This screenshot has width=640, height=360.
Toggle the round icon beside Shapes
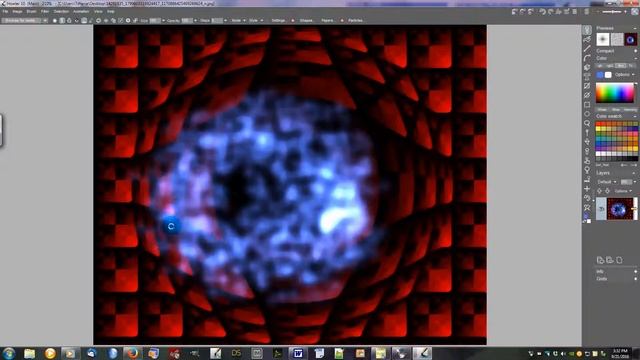coord(292,20)
